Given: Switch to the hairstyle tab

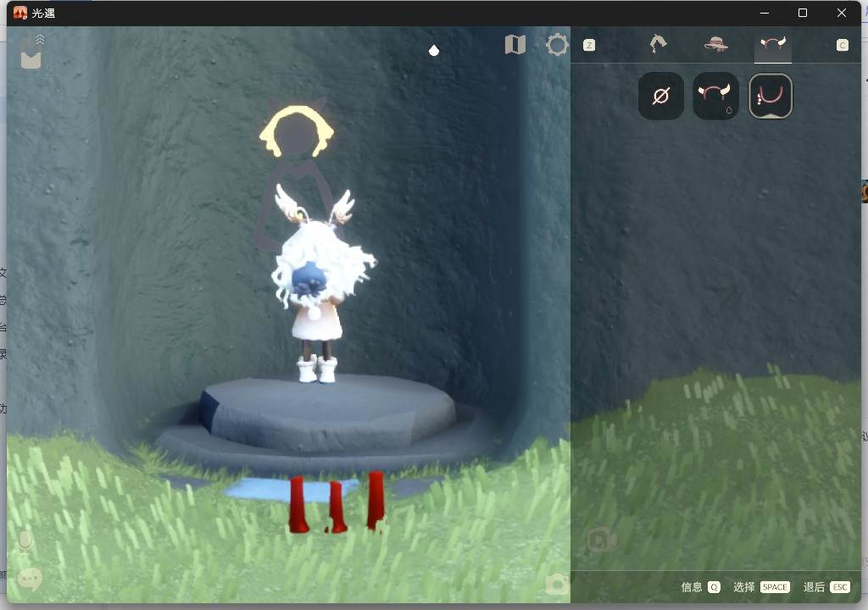Looking at the screenshot, I should [x=658, y=44].
